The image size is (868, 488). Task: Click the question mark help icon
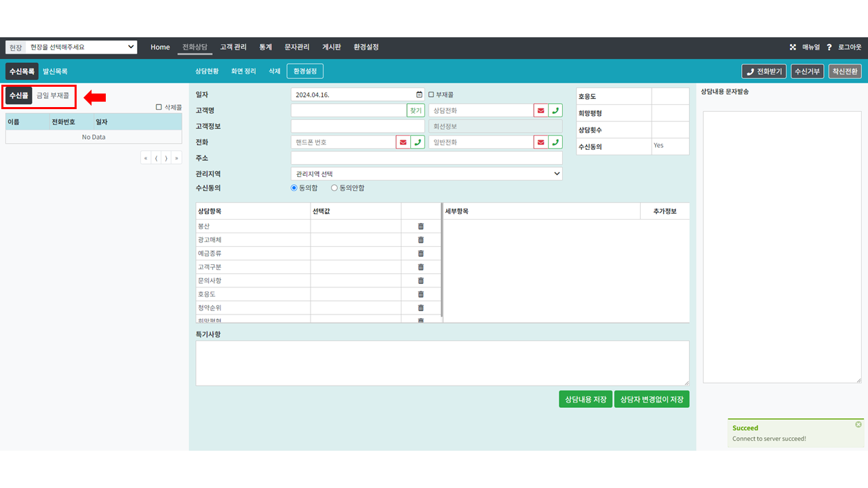point(829,47)
